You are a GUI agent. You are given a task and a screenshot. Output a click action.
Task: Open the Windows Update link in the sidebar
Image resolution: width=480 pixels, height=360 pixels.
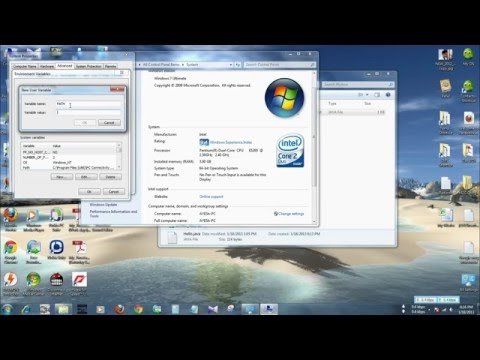point(103,205)
